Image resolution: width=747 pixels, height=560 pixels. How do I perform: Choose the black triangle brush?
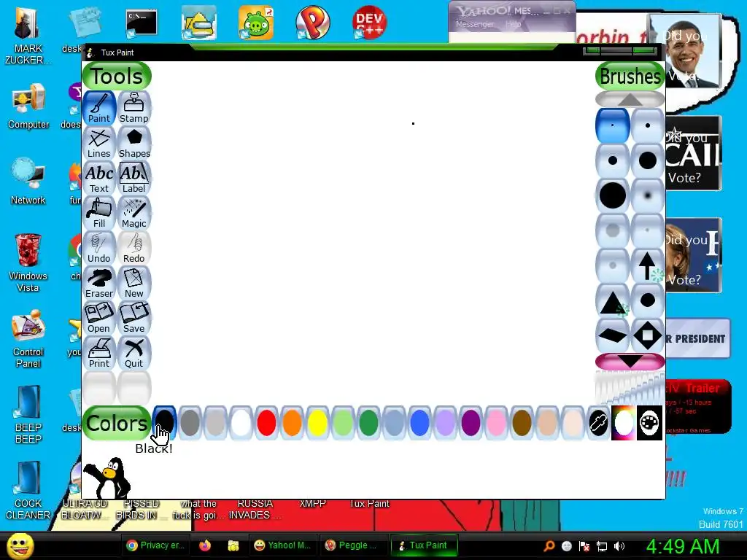pos(613,300)
